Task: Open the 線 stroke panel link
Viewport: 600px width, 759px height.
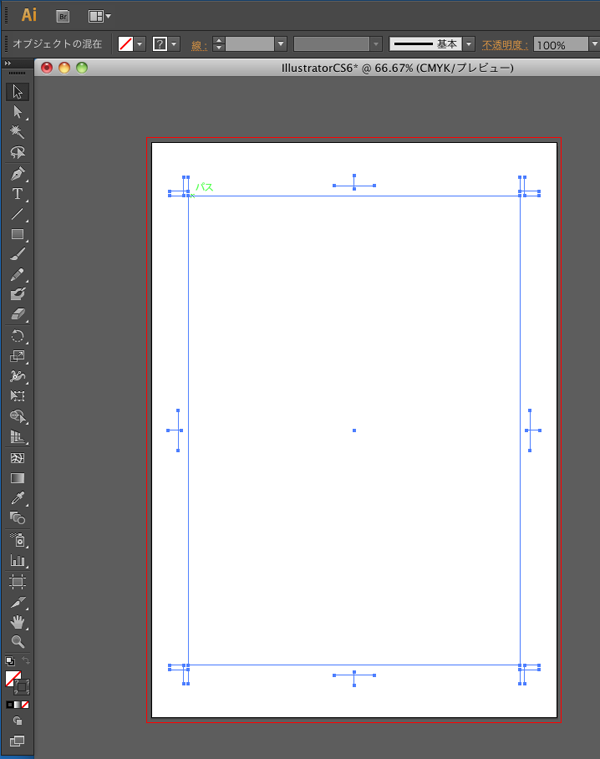Action: 199,45
